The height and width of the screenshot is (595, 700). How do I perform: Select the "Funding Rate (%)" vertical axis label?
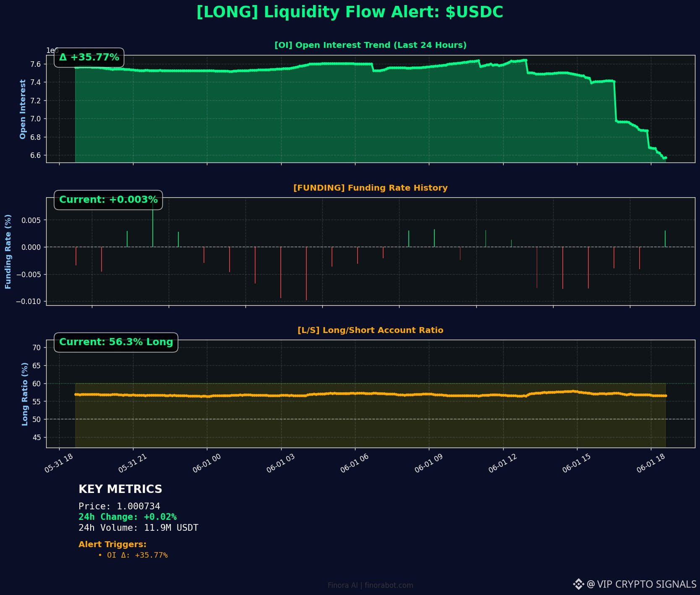(x=8, y=252)
